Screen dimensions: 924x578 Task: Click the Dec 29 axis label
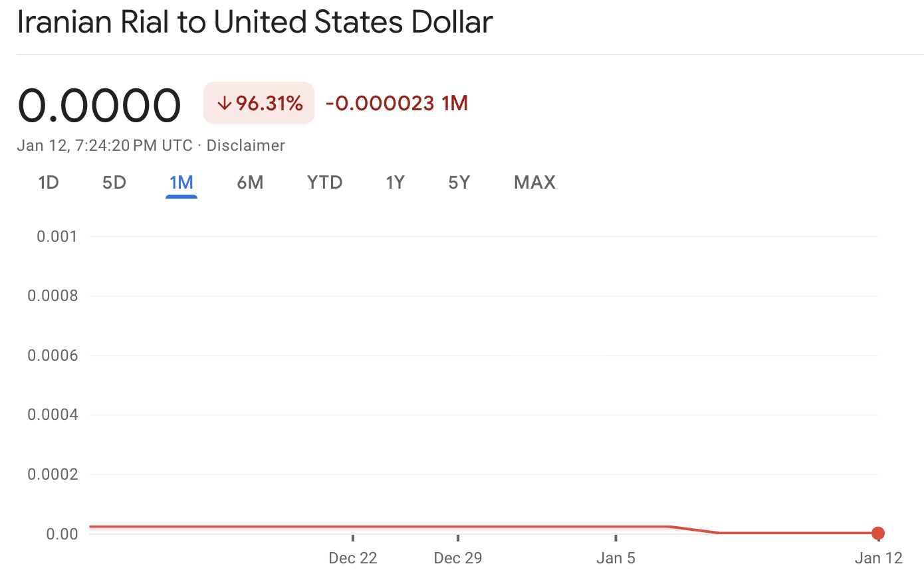457,558
